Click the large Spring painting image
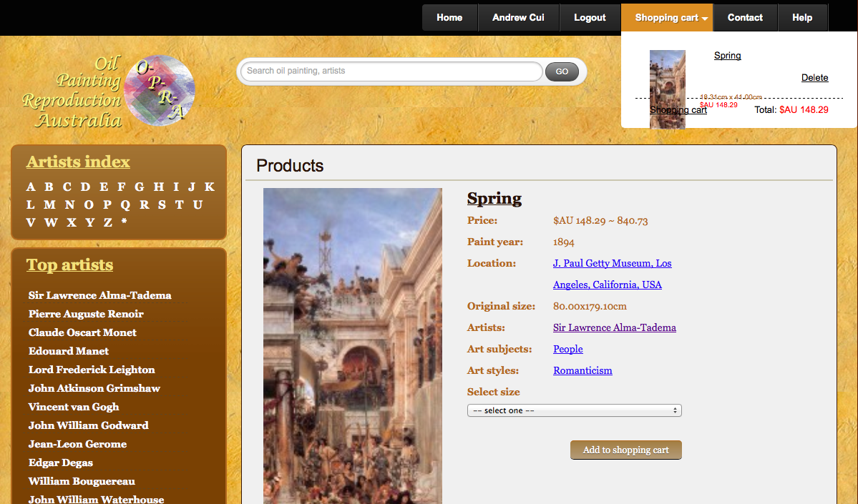Viewport: 858px width, 504px height. (x=352, y=345)
